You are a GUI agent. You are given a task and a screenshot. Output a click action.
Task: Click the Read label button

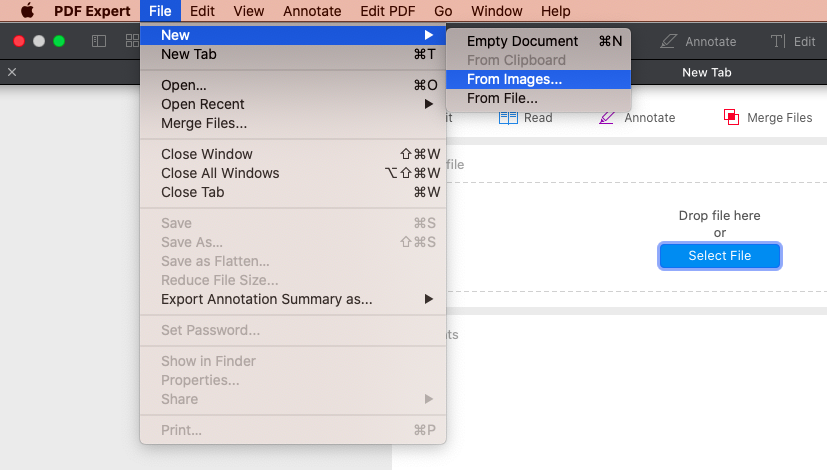point(538,118)
